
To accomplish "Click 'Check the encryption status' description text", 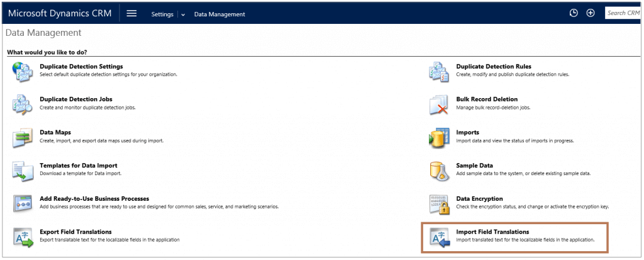I will click(x=532, y=206).
